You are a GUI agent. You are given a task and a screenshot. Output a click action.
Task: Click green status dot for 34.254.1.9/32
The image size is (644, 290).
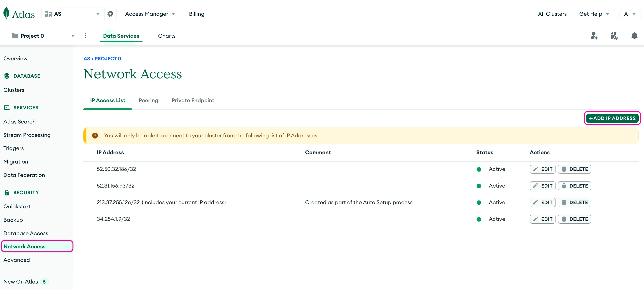(479, 219)
